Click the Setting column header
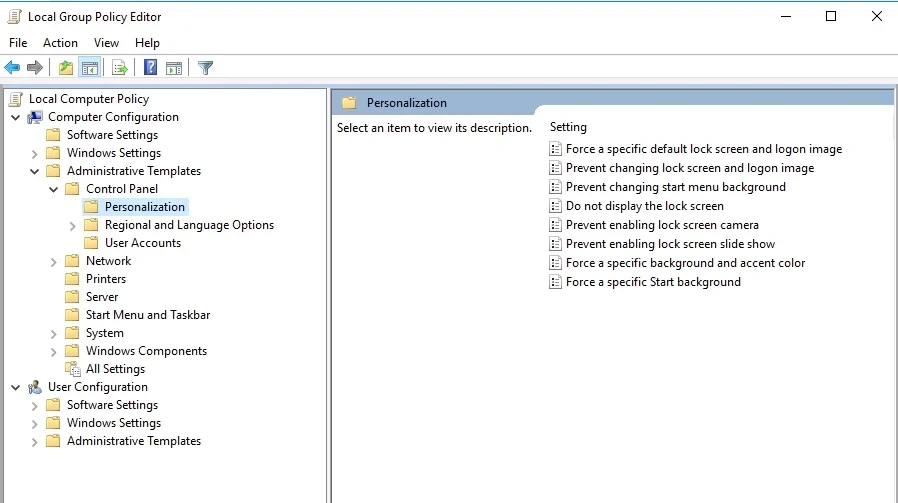 [568, 127]
